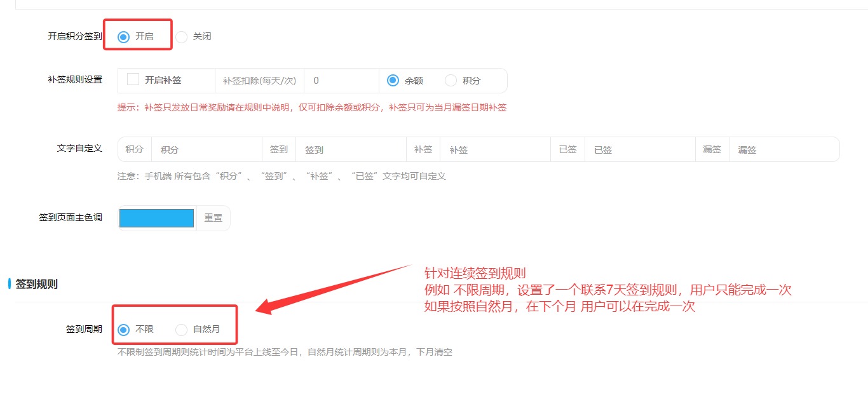Click the 补签规则设置 row label
The width and height of the screenshot is (868, 404).
75,80
